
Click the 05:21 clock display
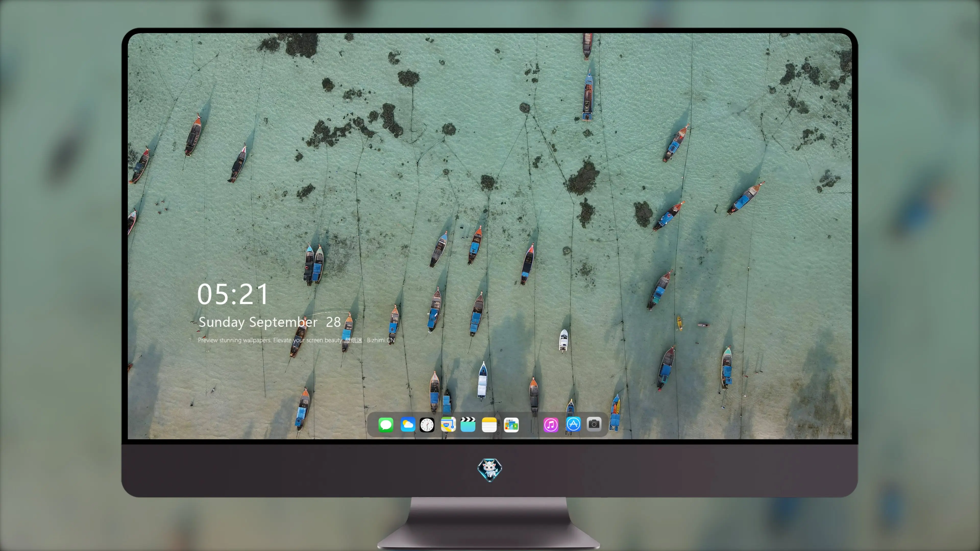click(x=232, y=294)
